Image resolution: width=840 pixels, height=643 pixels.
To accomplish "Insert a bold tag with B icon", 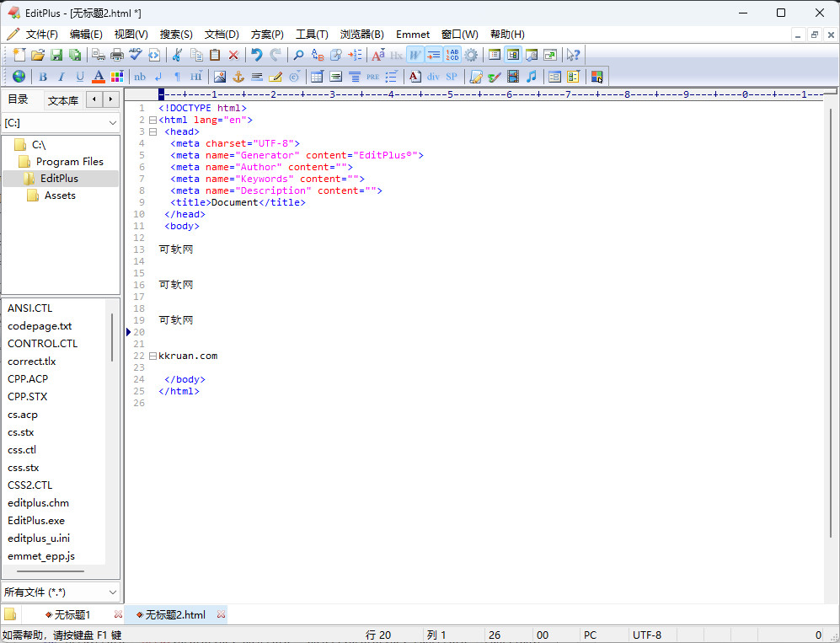I will (x=43, y=77).
